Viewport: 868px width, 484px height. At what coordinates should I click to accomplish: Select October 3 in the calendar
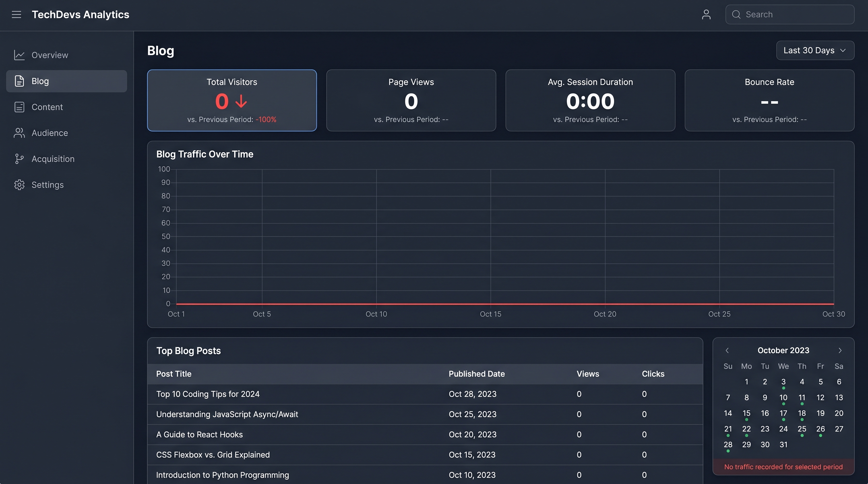(783, 382)
